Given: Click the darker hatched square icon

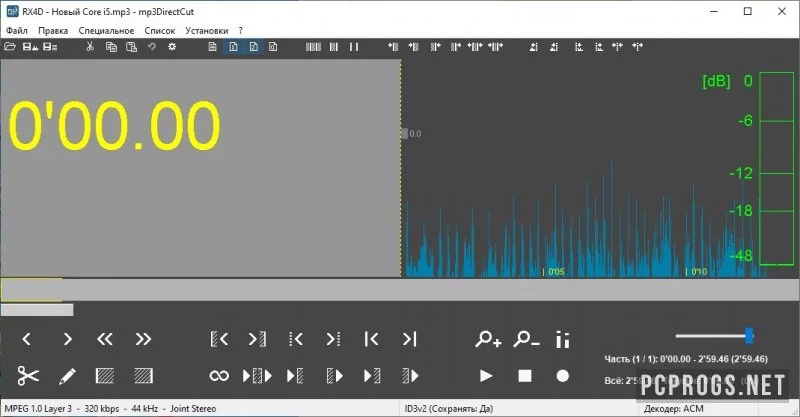Looking at the screenshot, I should (143, 376).
